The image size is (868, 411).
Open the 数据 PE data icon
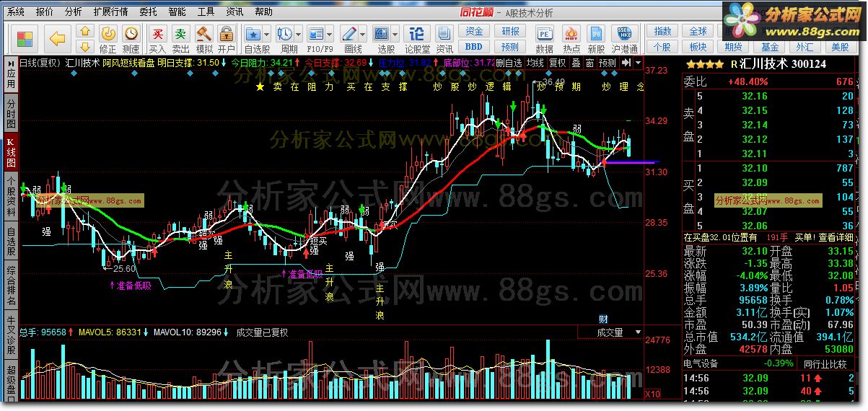point(545,33)
